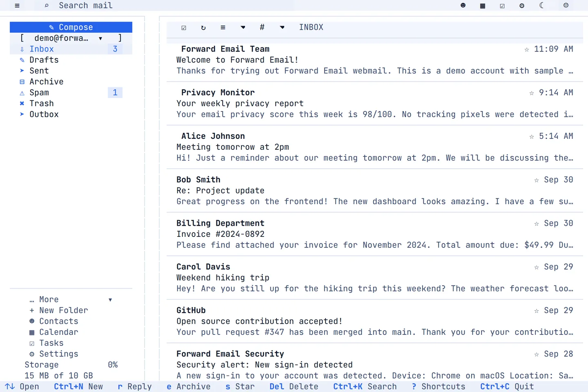Open the Trash folder

tap(71, 103)
